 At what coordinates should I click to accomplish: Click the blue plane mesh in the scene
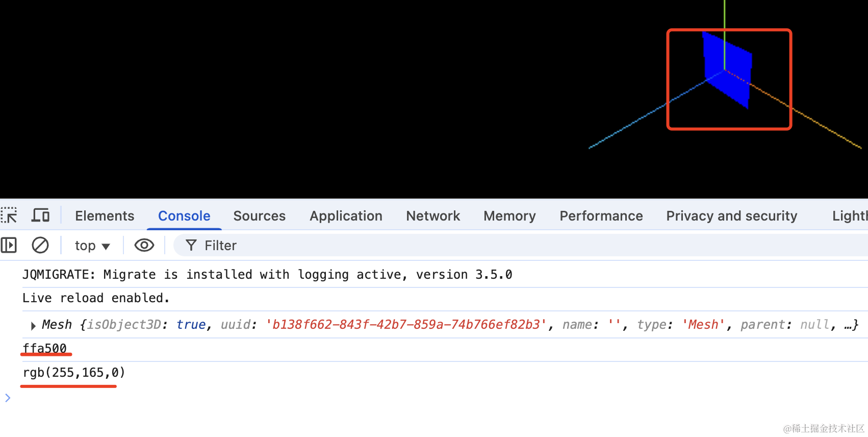[x=727, y=69]
